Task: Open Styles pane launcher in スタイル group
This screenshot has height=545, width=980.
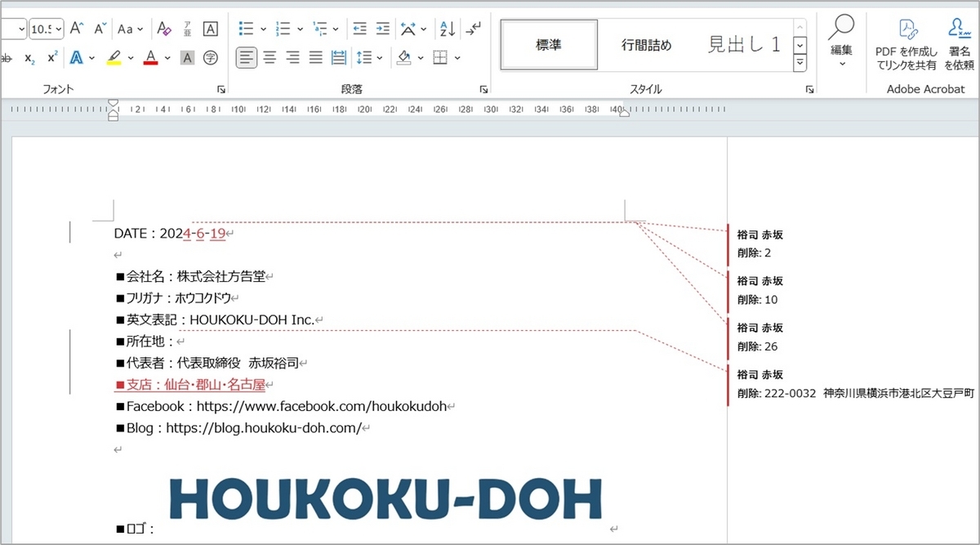Action: pyautogui.click(x=809, y=89)
